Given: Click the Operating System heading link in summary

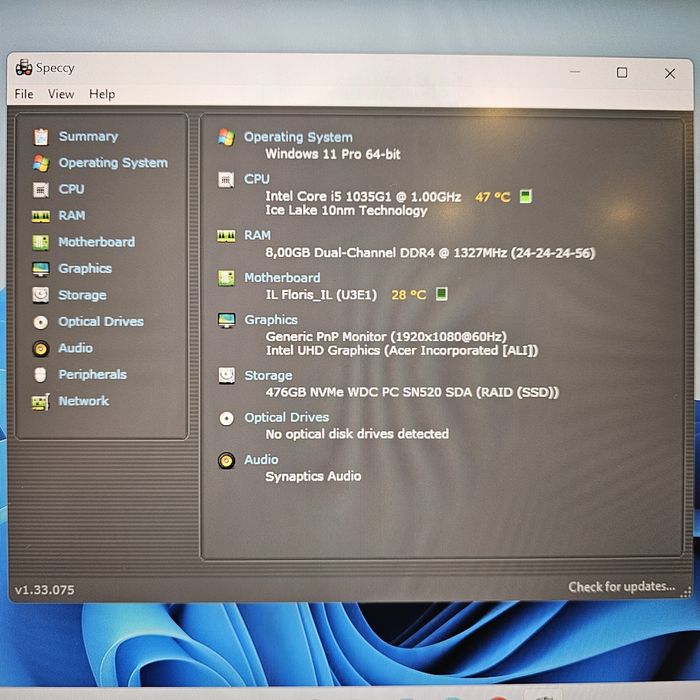Looking at the screenshot, I should pos(298,137).
